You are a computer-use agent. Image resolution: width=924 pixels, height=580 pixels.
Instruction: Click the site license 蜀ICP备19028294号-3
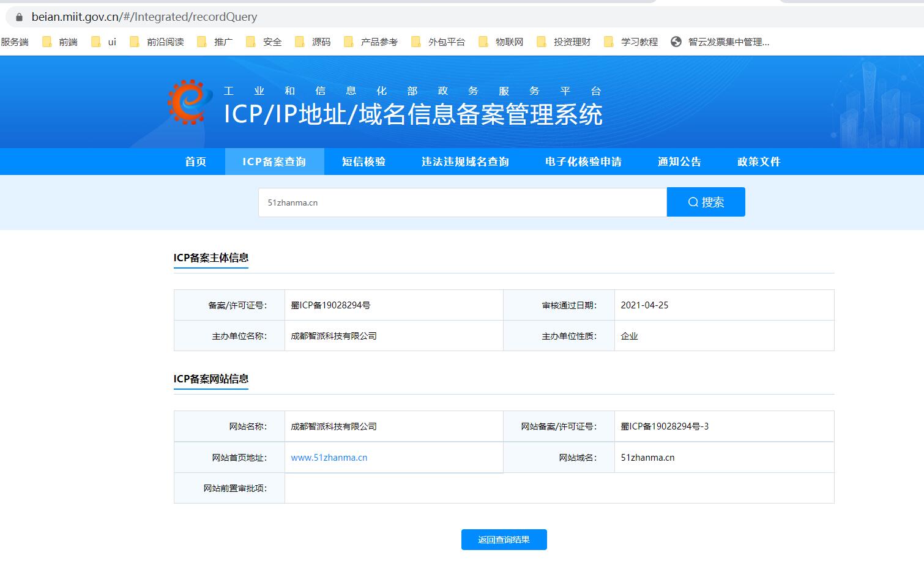tap(665, 426)
